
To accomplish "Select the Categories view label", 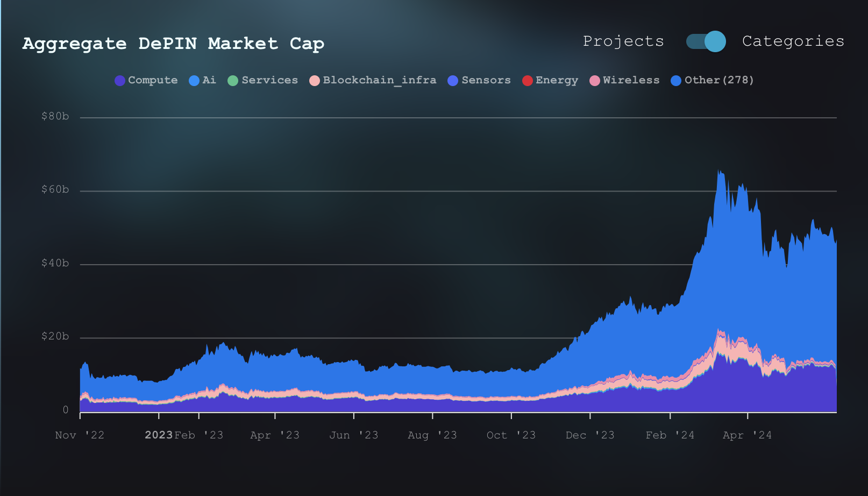I will pyautogui.click(x=793, y=41).
